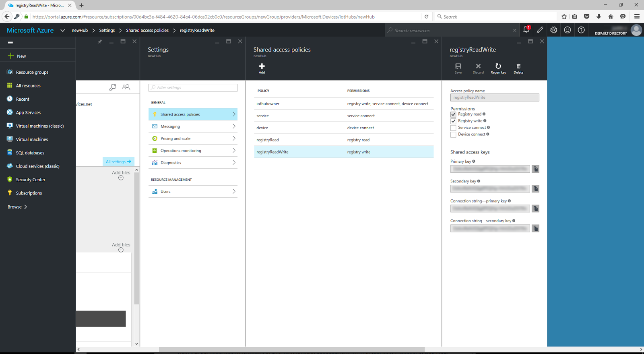Select the registryRead policy row

tap(344, 140)
